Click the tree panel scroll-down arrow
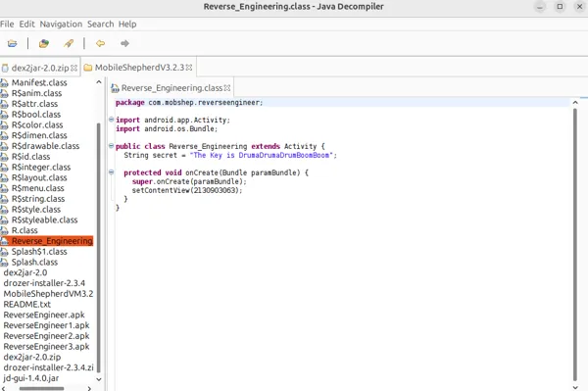The height and width of the screenshot is (391, 588). coord(99,379)
